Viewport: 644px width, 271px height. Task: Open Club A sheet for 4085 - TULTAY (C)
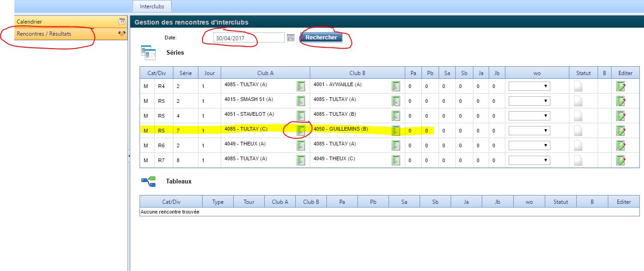(301, 131)
